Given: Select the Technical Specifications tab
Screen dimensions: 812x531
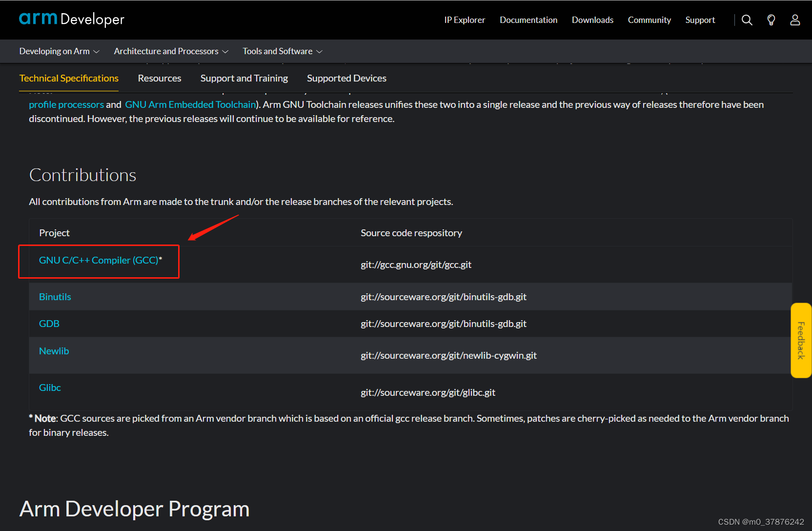Looking at the screenshot, I should pos(69,78).
